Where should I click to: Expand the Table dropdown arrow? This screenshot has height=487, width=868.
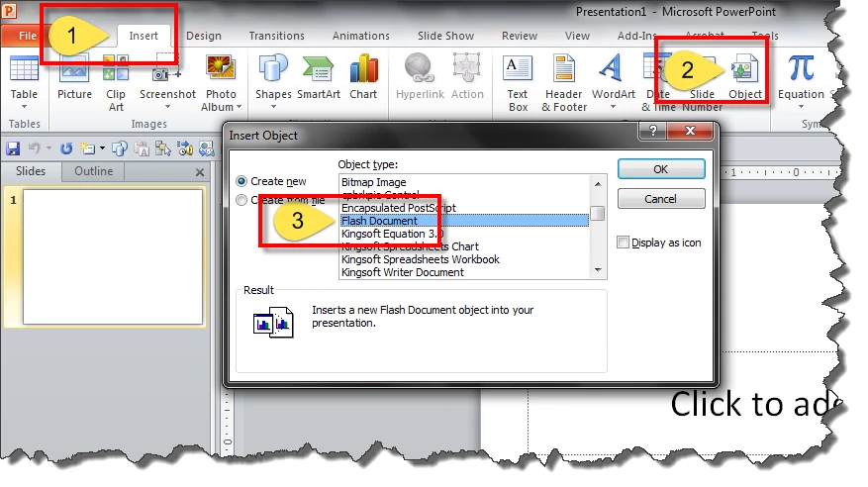tap(24, 107)
